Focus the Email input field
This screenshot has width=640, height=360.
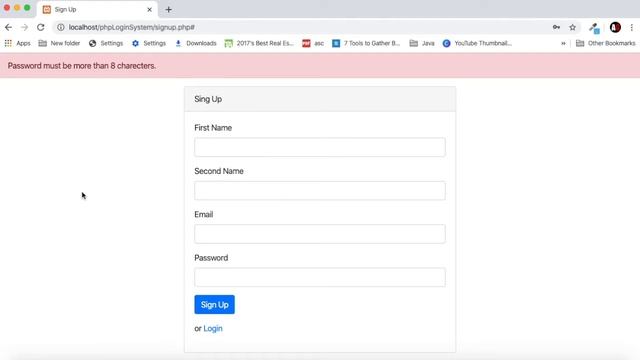320,234
